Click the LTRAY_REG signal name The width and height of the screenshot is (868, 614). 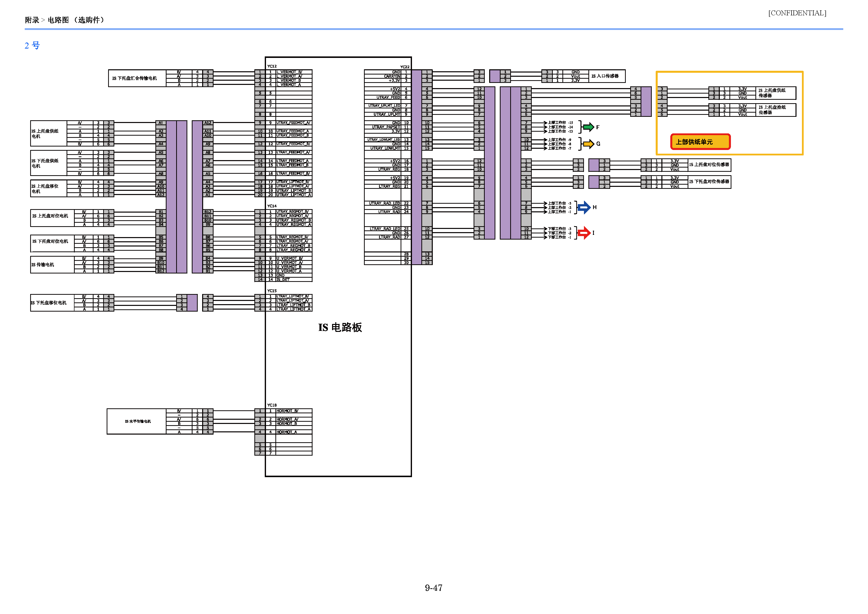click(389, 186)
